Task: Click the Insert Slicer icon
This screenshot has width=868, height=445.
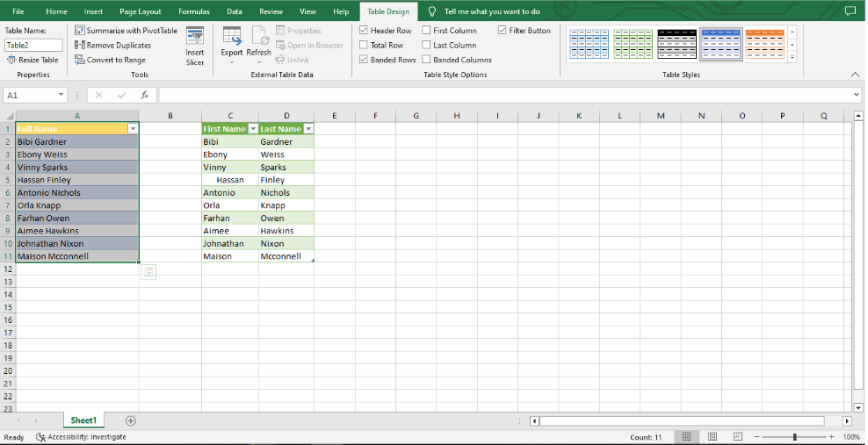Action: click(x=194, y=37)
